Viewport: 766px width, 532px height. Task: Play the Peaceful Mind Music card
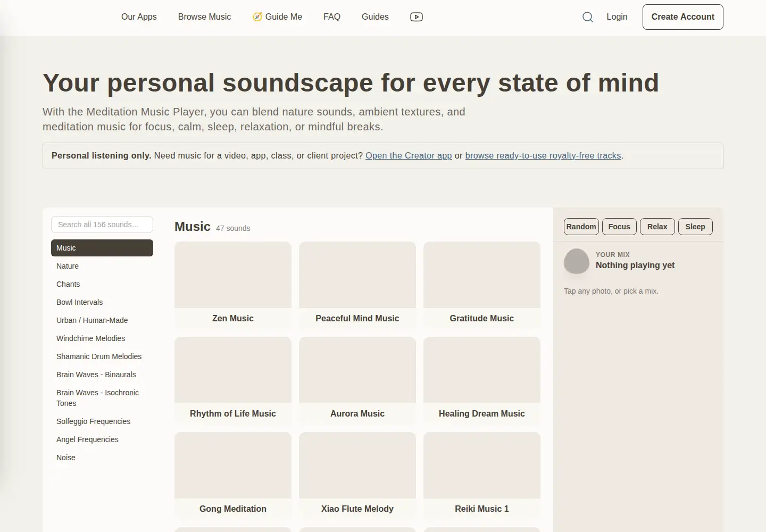[357, 285]
